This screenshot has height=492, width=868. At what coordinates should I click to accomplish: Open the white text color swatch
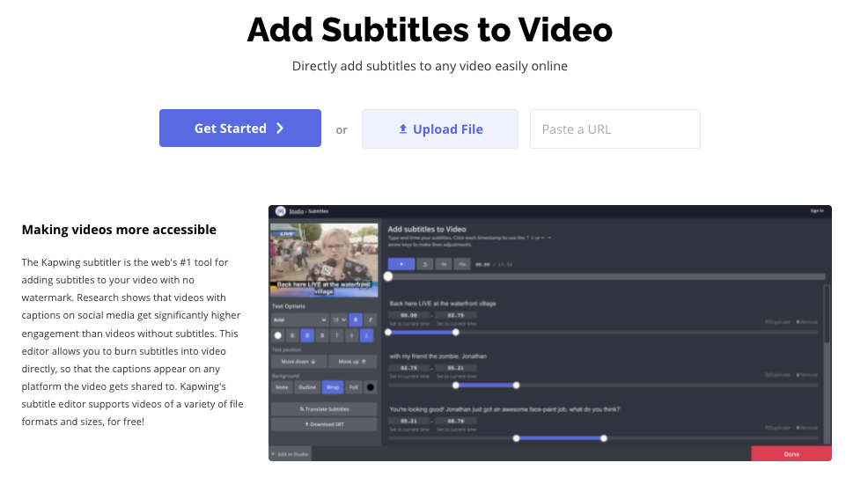[278, 335]
